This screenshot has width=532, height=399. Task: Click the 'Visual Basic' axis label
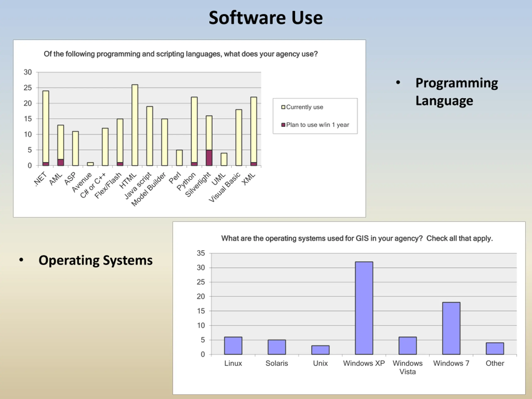point(224,187)
